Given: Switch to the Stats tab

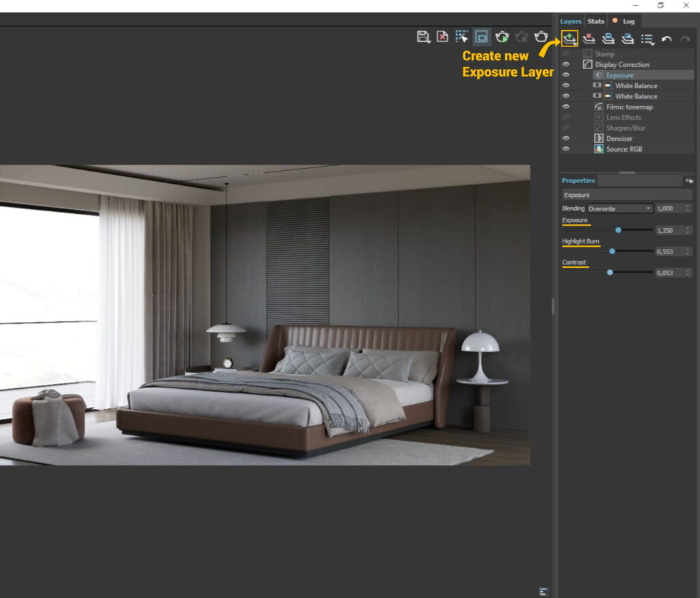Looking at the screenshot, I should (x=595, y=21).
